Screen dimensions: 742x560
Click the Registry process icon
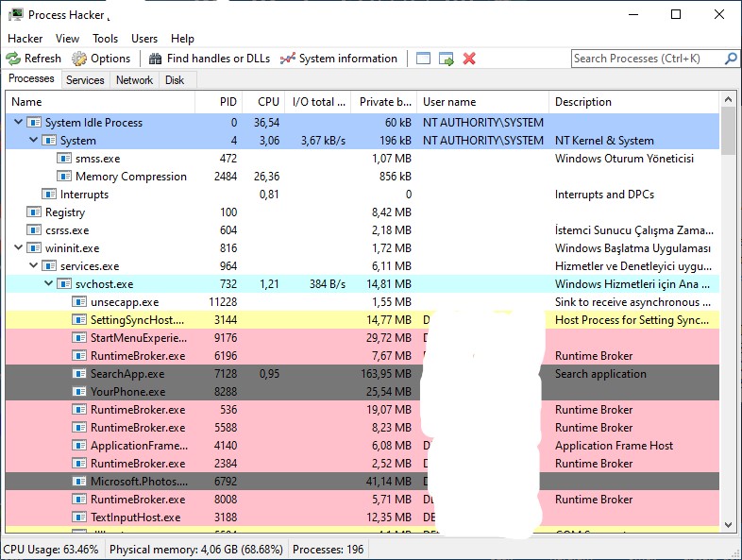click(34, 212)
